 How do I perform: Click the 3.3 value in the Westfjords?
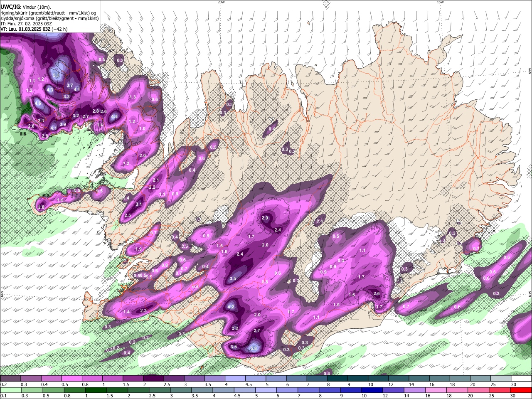coord(66,96)
